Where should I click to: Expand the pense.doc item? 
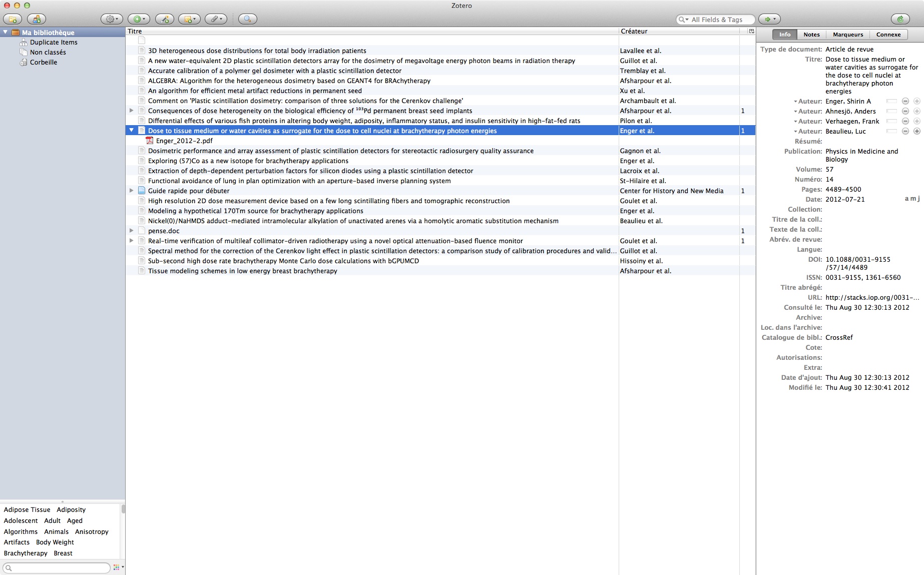tap(132, 231)
